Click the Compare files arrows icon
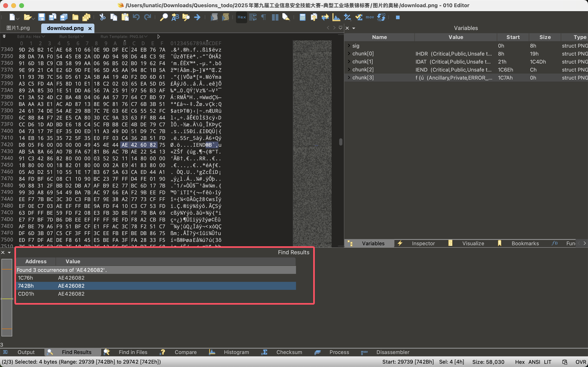588x367 pixels. [x=325, y=17]
